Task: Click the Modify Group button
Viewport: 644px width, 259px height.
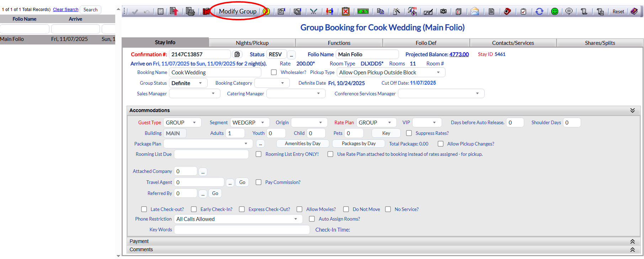Action: click(238, 11)
